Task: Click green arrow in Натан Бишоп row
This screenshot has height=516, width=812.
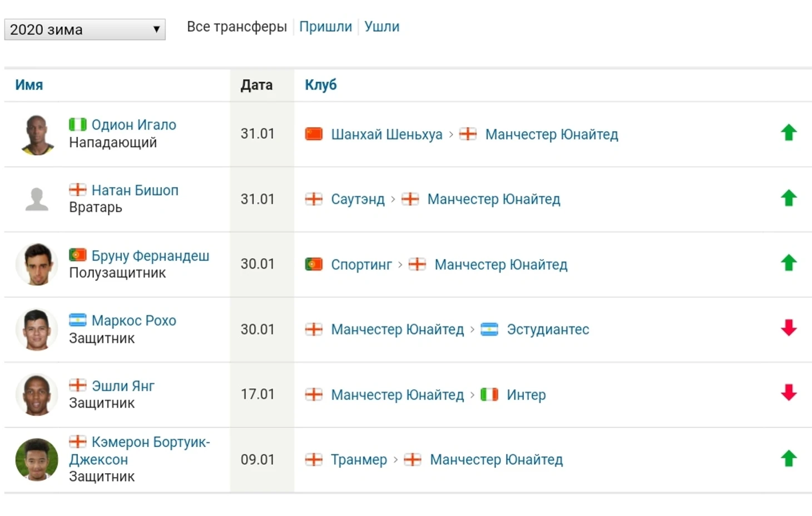Action: [789, 198]
